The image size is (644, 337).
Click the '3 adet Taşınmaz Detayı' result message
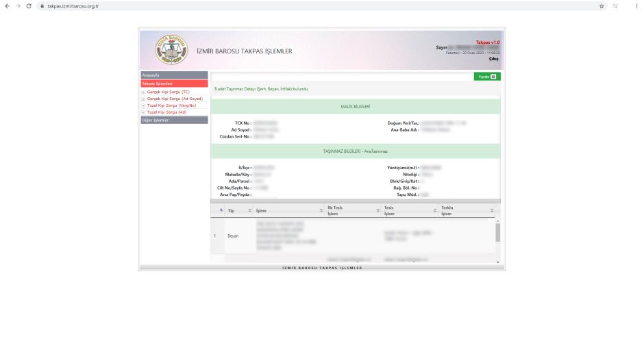click(261, 89)
